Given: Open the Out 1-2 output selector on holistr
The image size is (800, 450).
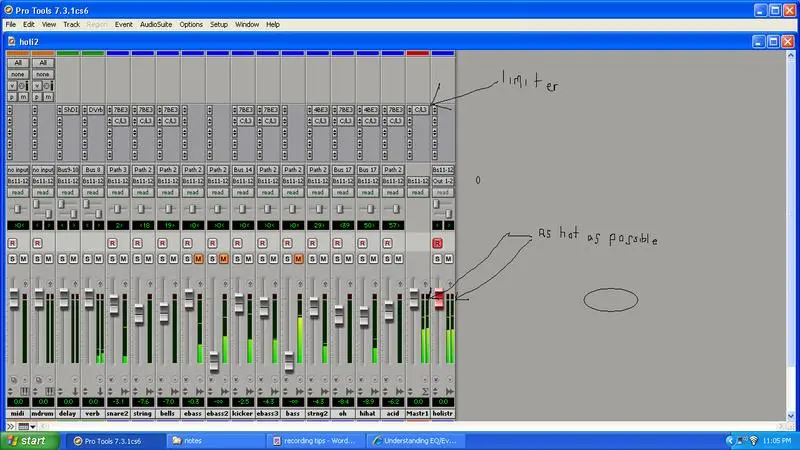Looking at the screenshot, I should coord(443,181).
